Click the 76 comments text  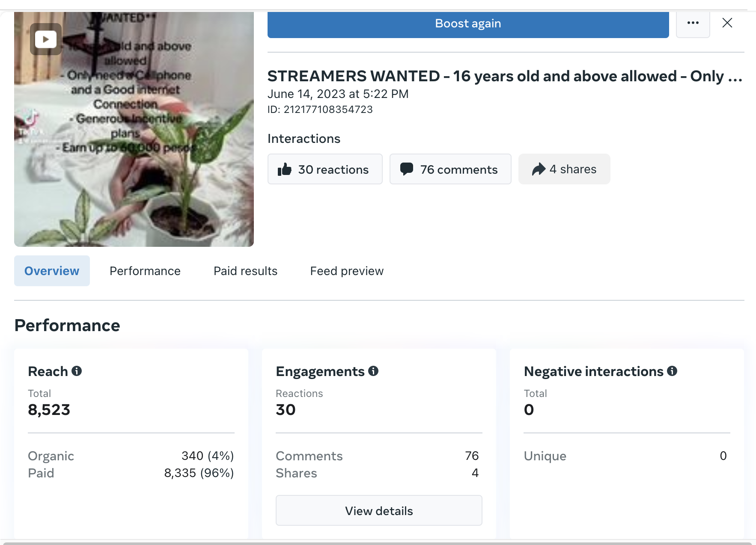click(x=459, y=169)
